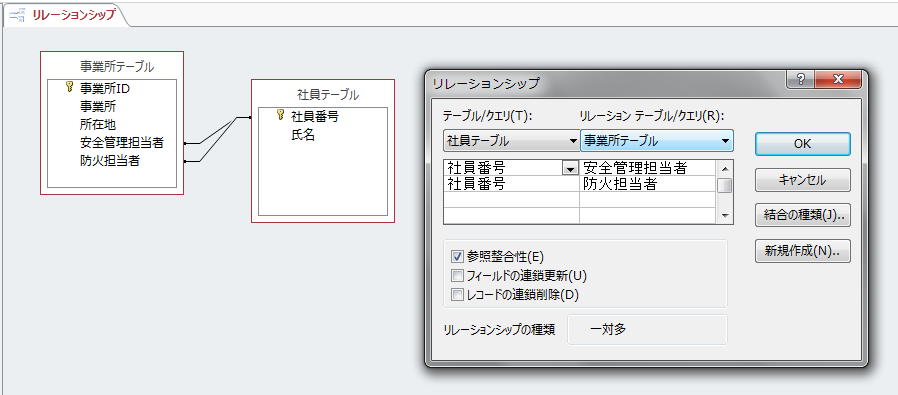This screenshot has width=898, height=395.
Task: Click the field grid scrollbar up arrow
Action: click(725, 168)
